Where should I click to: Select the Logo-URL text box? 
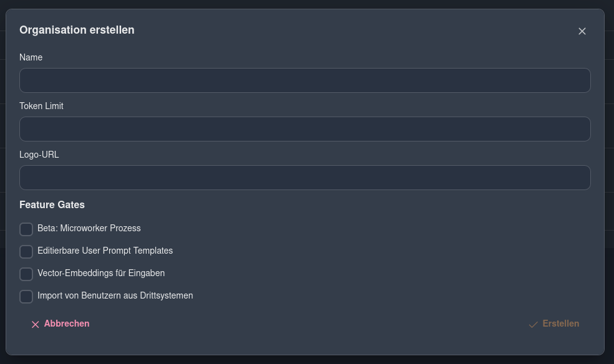[305, 178]
